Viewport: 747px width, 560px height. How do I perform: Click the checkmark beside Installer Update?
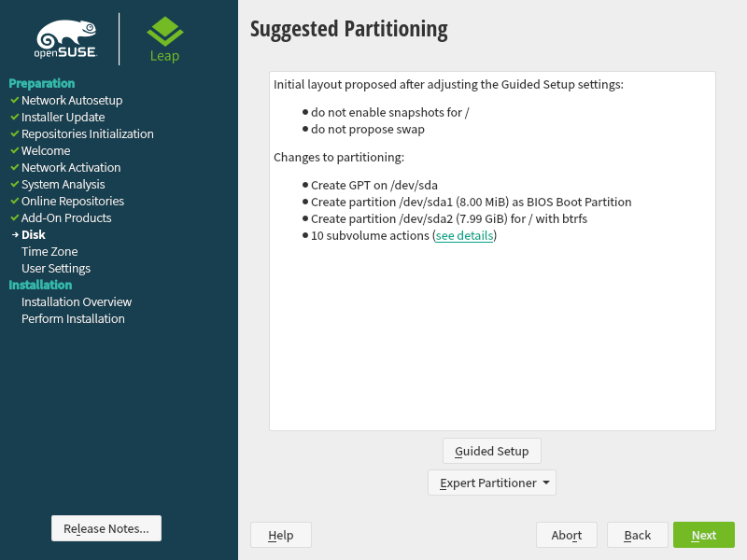click(14, 117)
